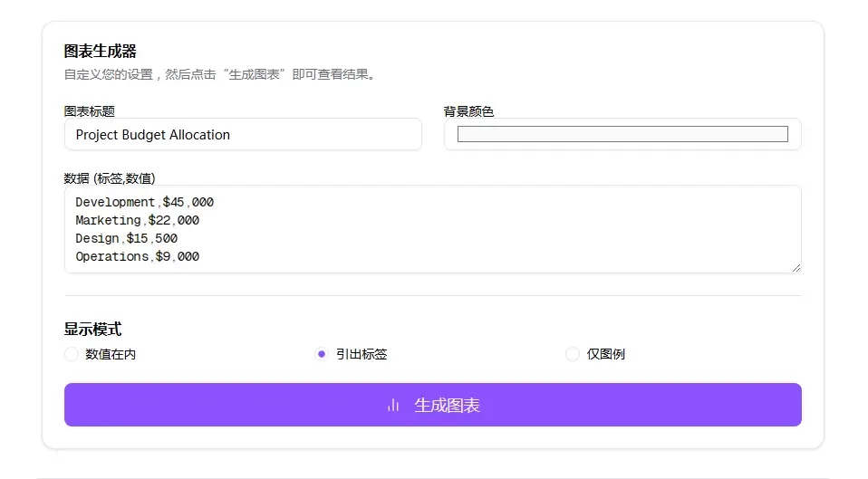Select the 仅图例 radio button
Image resolution: width=868 pixels, height=479 pixels.
[x=573, y=354]
